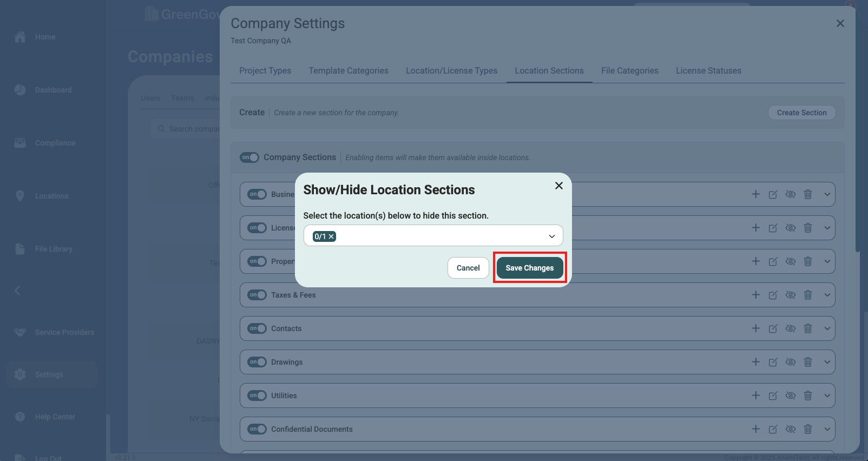Click the hide-eye icon on Utilities row
This screenshot has height=461, width=868.
coord(791,396)
